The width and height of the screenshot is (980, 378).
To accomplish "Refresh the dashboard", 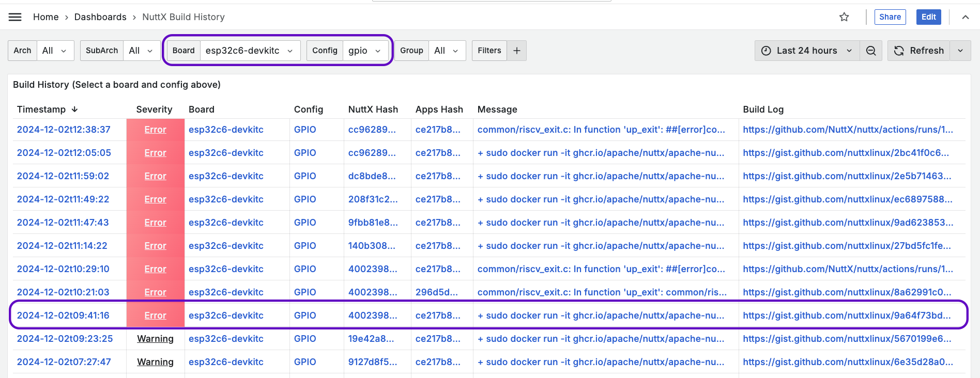I will [919, 51].
